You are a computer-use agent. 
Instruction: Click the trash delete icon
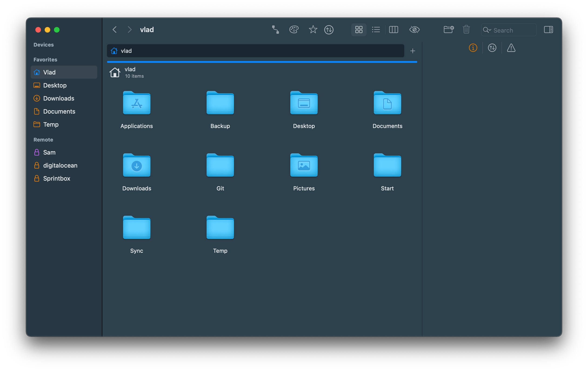tap(466, 30)
